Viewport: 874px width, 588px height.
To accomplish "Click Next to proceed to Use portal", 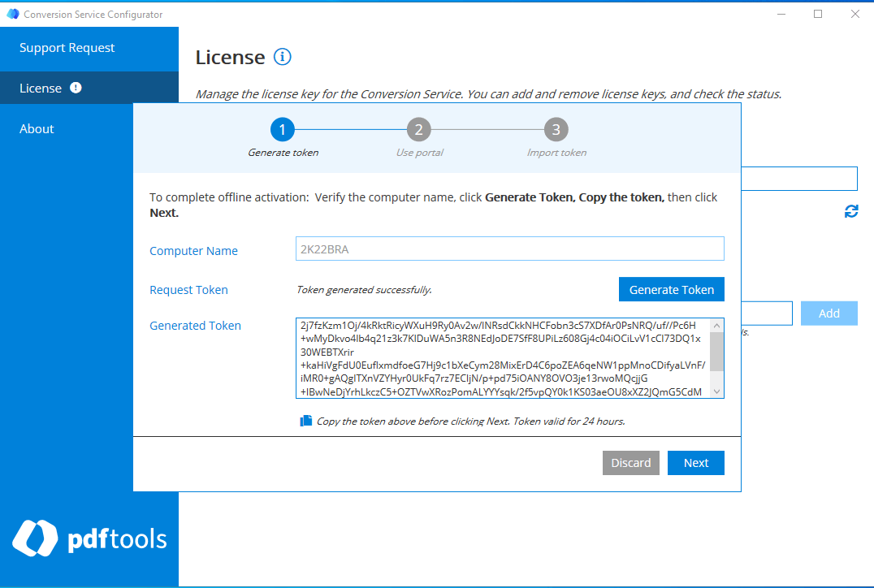I will [695, 462].
